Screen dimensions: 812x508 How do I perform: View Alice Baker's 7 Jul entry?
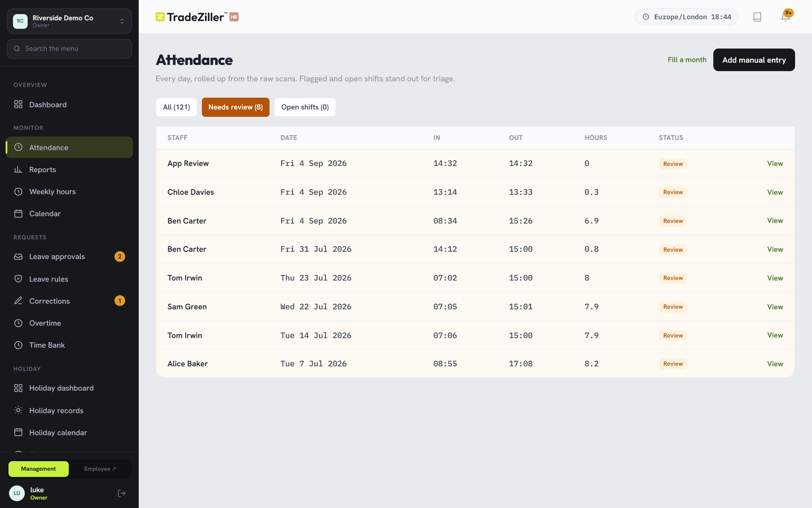(x=775, y=364)
